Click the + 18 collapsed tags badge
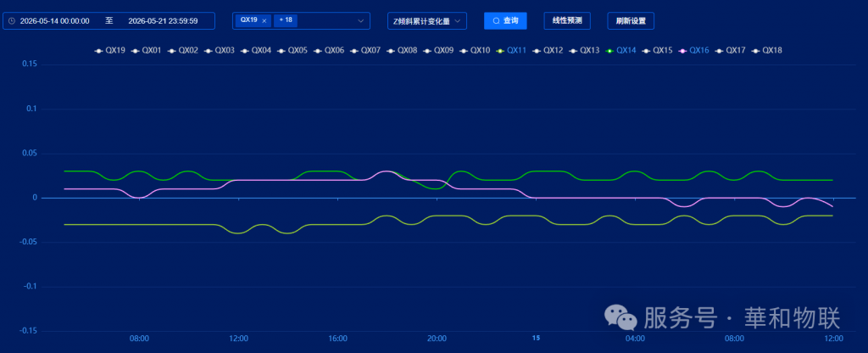 point(286,20)
